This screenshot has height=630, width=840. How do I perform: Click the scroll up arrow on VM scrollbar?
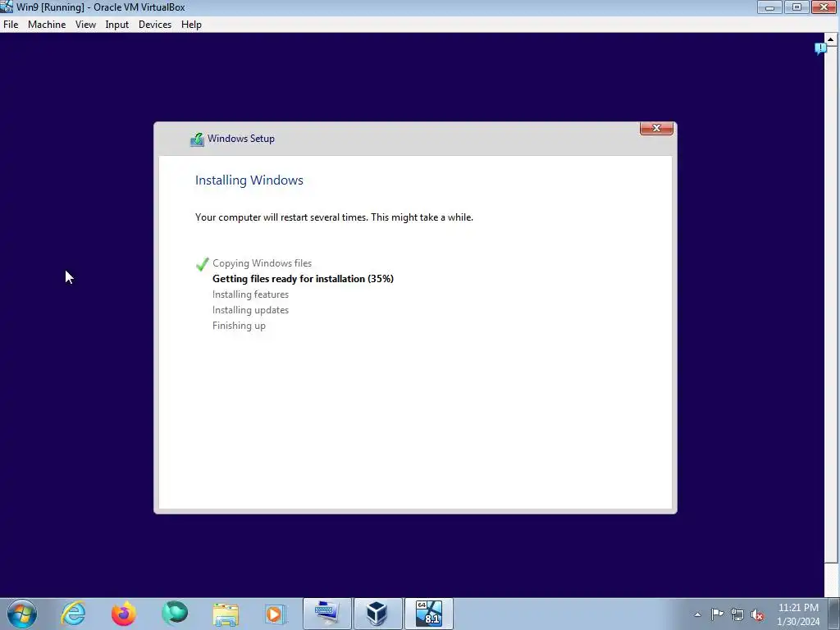pyautogui.click(x=830, y=39)
